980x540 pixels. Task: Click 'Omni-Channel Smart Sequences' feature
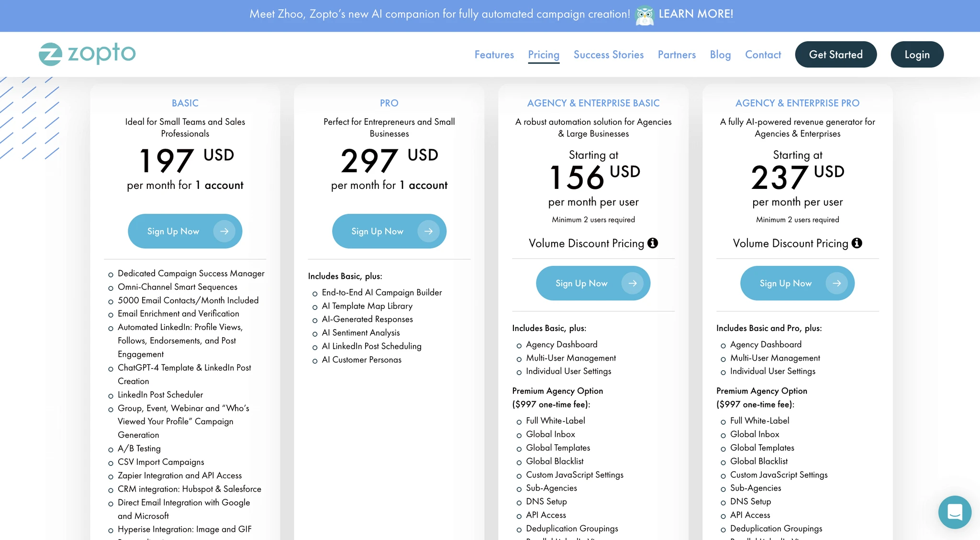178,287
